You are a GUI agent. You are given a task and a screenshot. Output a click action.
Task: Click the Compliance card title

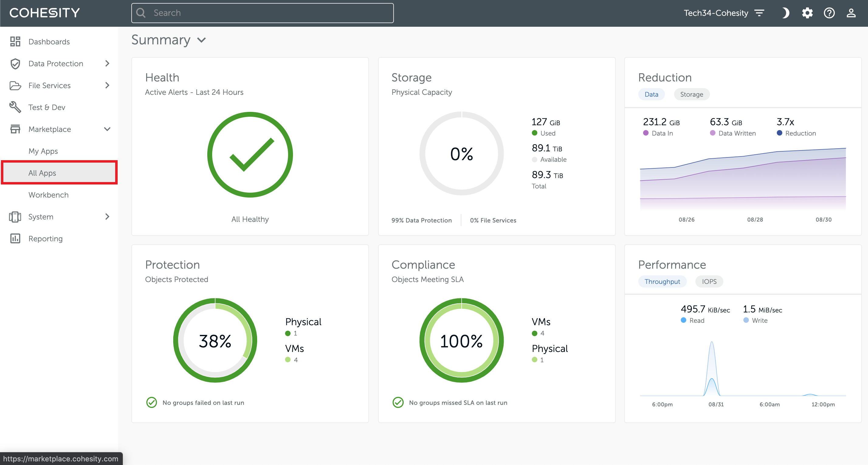coord(423,265)
